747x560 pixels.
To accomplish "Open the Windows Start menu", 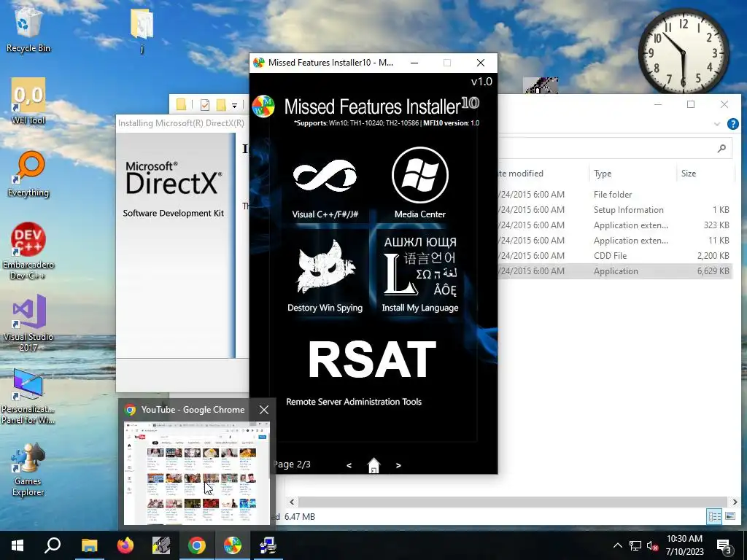I will pyautogui.click(x=18, y=545).
